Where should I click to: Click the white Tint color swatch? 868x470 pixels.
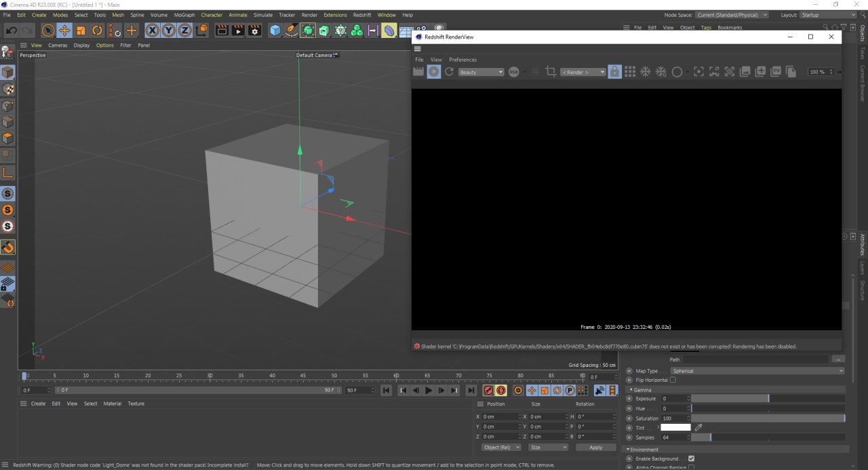pyautogui.click(x=675, y=427)
